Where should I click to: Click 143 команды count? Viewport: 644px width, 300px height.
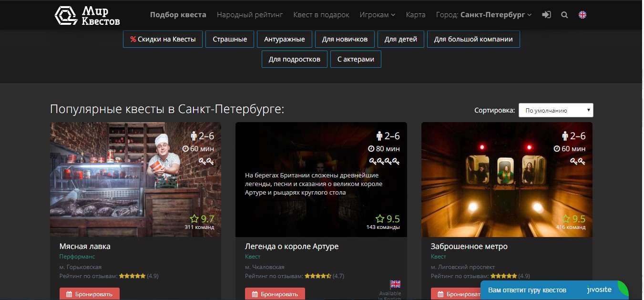coord(383,228)
